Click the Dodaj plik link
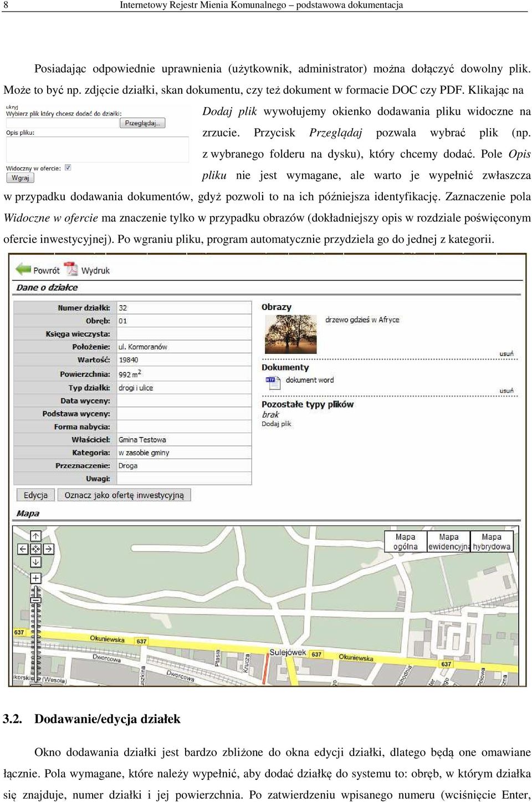Screen dimensions: 532x802 point(276,424)
